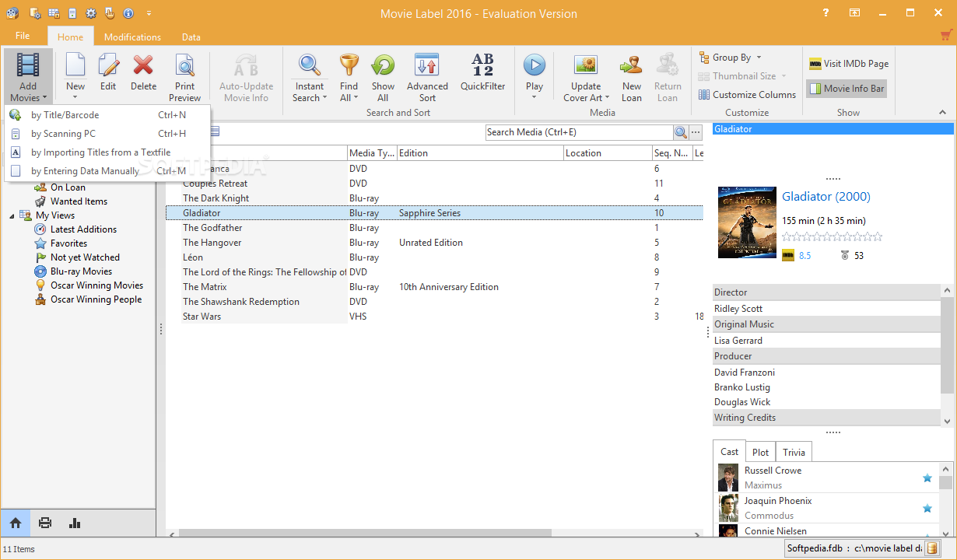Switch to the Data ribbon tab

[191, 37]
